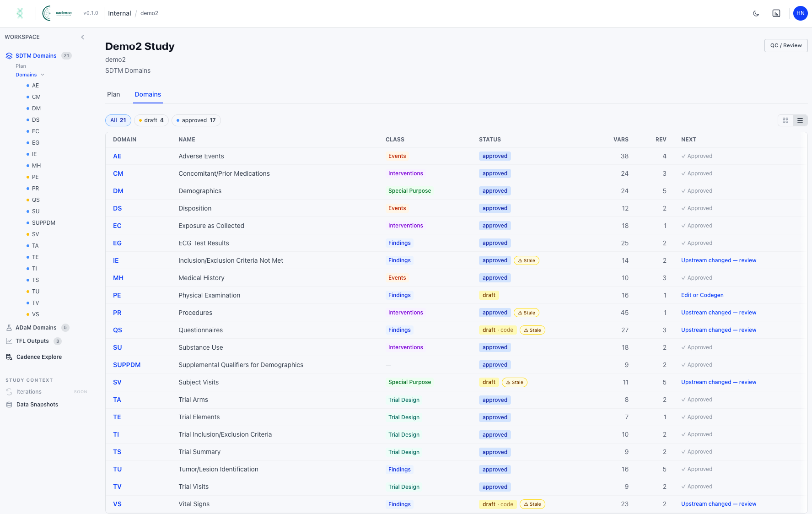812x514 pixels.
Task: Click Edit or Codegen for PE
Action: point(702,295)
